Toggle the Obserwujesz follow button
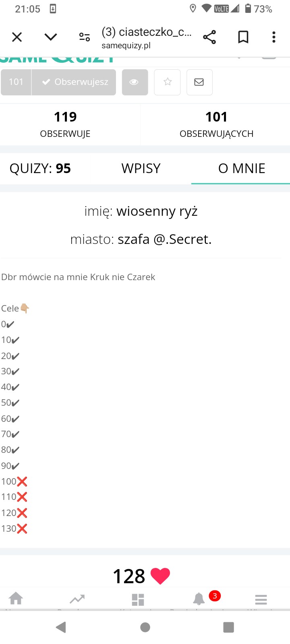The image size is (290, 644). pyautogui.click(x=74, y=82)
